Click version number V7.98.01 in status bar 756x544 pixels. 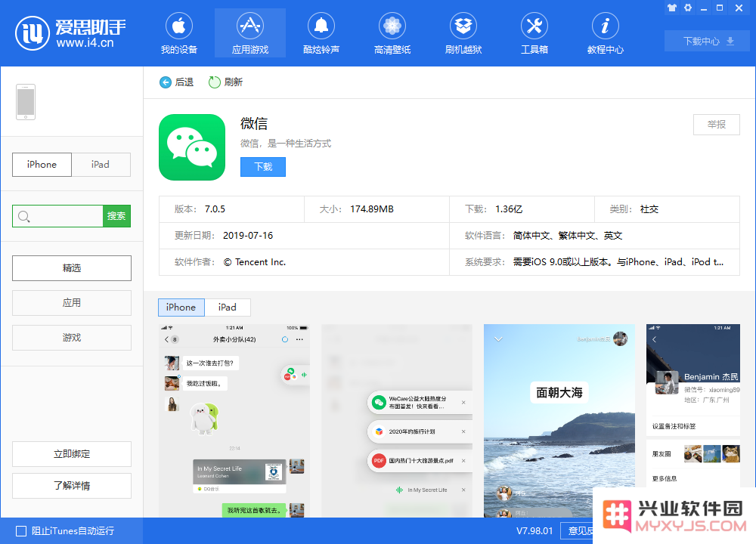click(x=534, y=531)
